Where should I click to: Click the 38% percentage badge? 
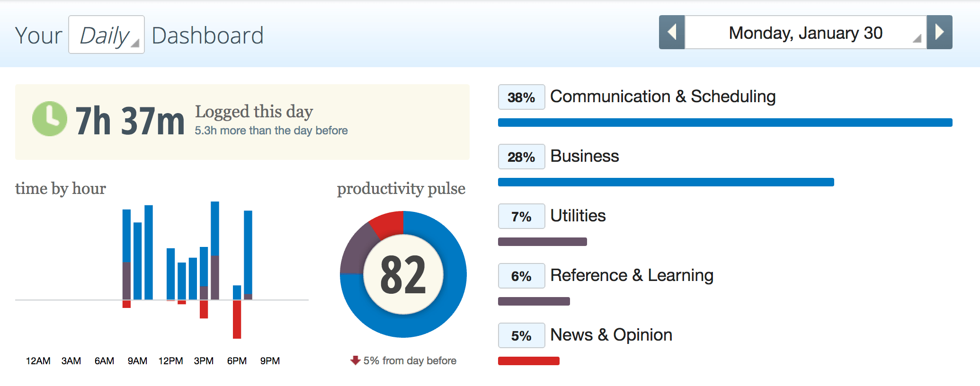[521, 97]
